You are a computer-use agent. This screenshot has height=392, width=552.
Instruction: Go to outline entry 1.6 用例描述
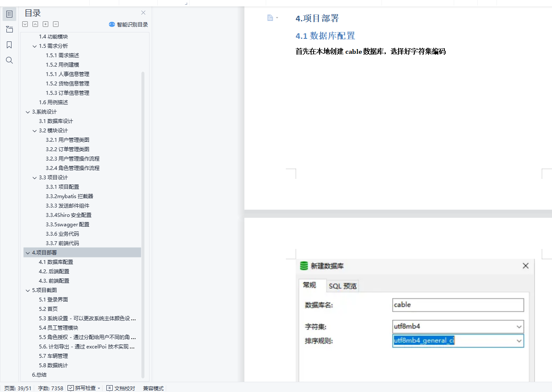(x=53, y=102)
